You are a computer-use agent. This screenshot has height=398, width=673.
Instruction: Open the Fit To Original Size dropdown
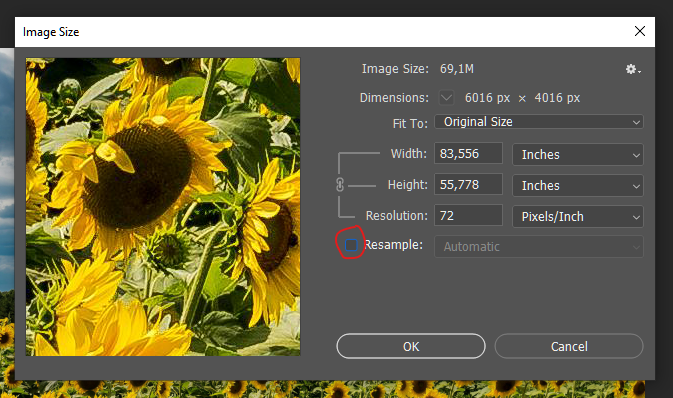[x=539, y=122]
